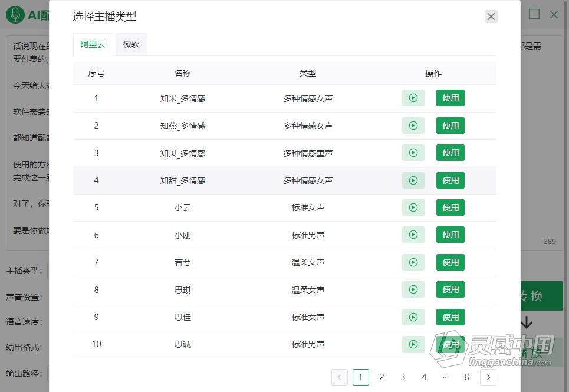Play sample of 小刚 voice
The height and width of the screenshot is (392, 569).
click(413, 235)
